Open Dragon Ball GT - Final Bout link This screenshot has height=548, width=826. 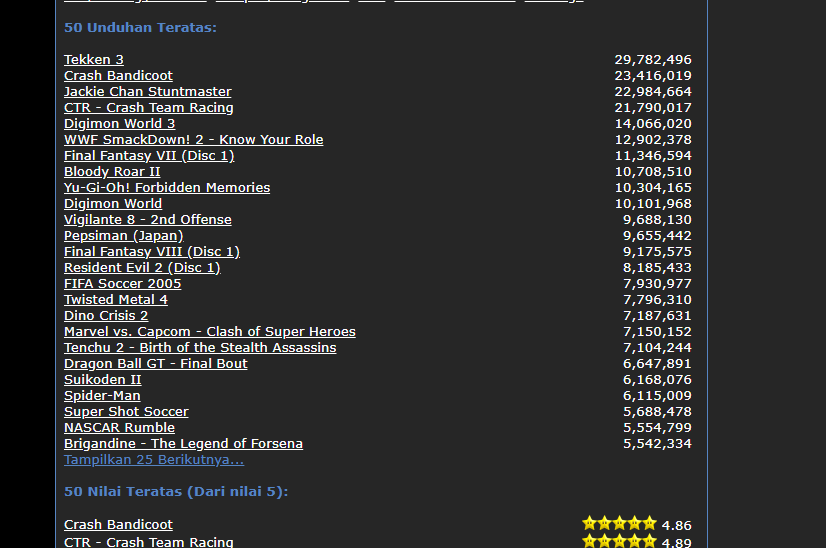click(x=156, y=363)
